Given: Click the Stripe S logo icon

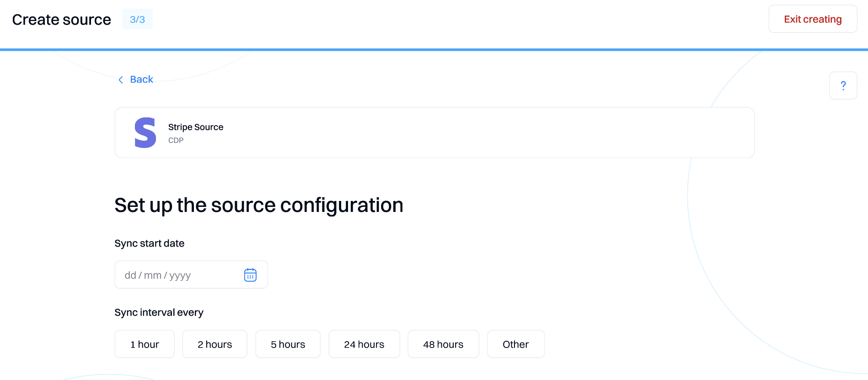Looking at the screenshot, I should [x=145, y=133].
